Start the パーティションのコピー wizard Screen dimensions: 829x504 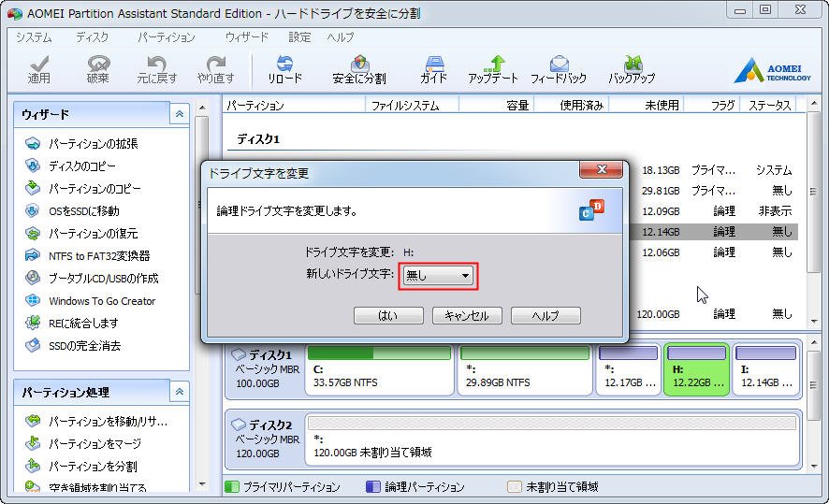[x=83, y=189]
